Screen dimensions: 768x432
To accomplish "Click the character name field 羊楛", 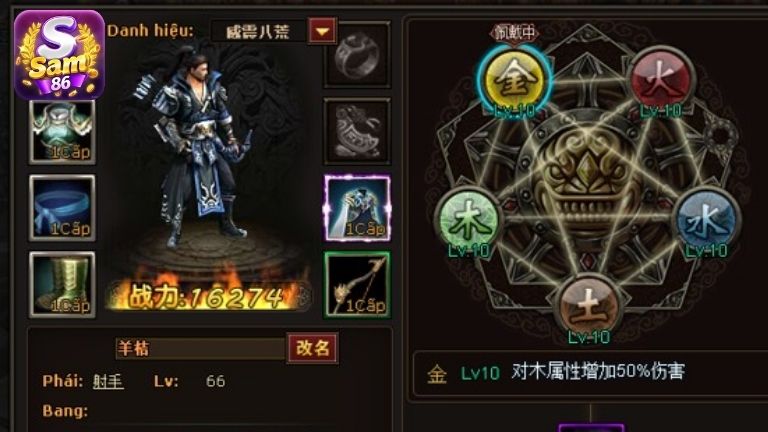I will coord(200,349).
